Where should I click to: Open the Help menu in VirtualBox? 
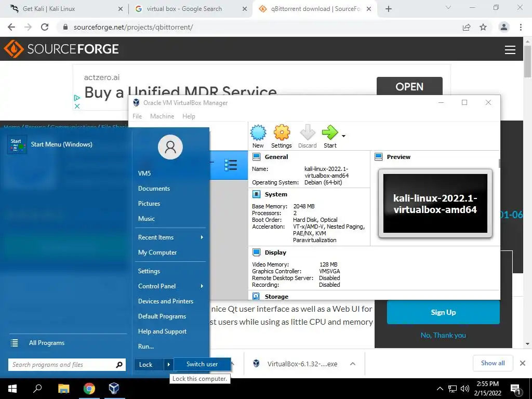click(189, 116)
